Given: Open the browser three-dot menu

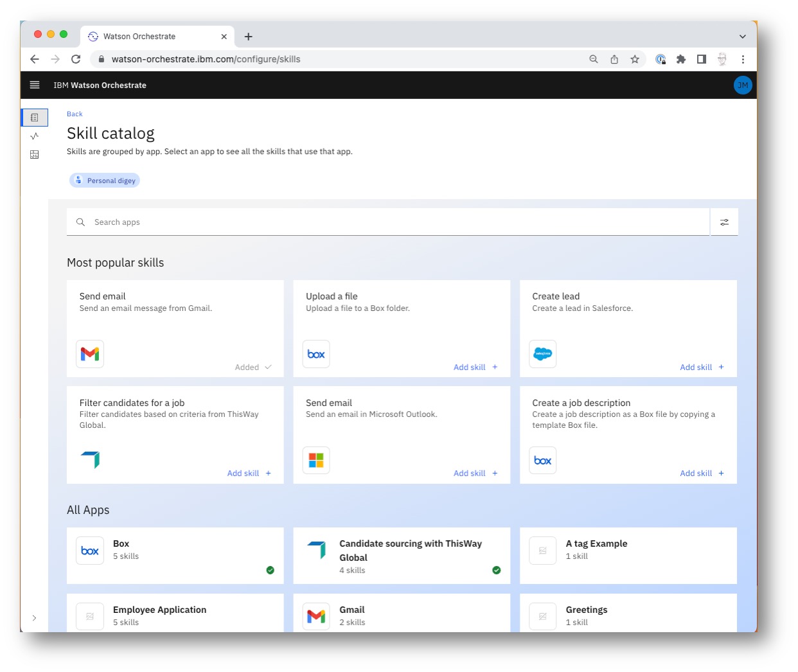Looking at the screenshot, I should pos(743,59).
